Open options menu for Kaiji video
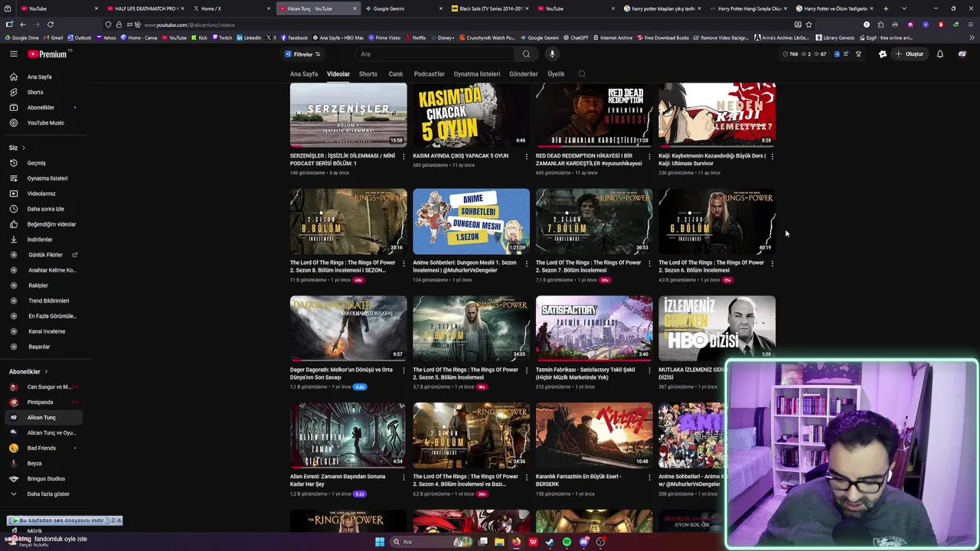Screen dimensions: 980x551 click(772, 156)
